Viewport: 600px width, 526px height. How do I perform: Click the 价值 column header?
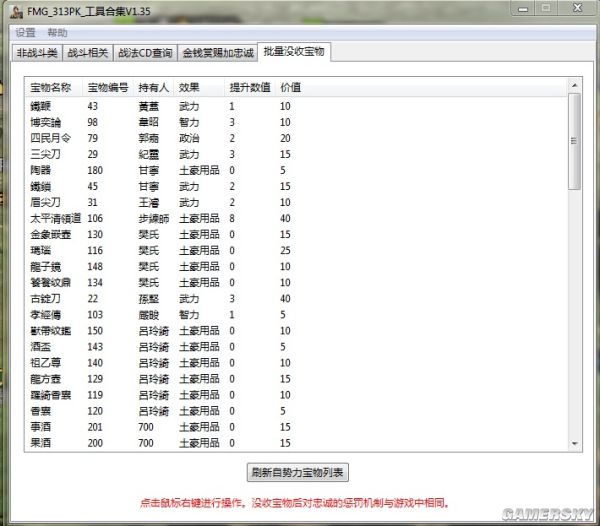pyautogui.click(x=291, y=88)
